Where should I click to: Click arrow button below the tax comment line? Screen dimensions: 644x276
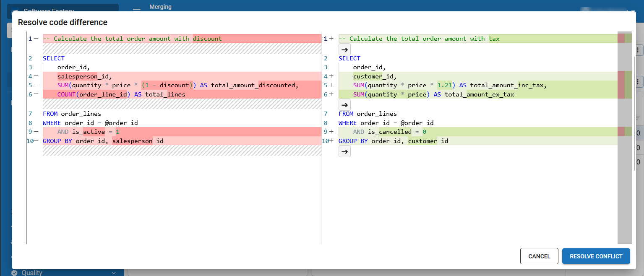[344, 49]
